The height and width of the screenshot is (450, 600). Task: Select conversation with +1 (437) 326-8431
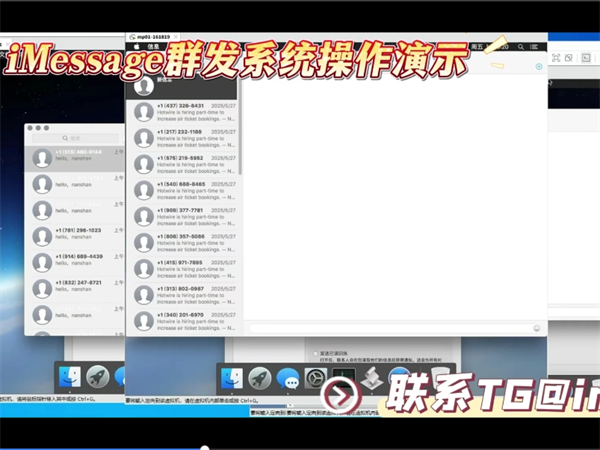(x=185, y=111)
